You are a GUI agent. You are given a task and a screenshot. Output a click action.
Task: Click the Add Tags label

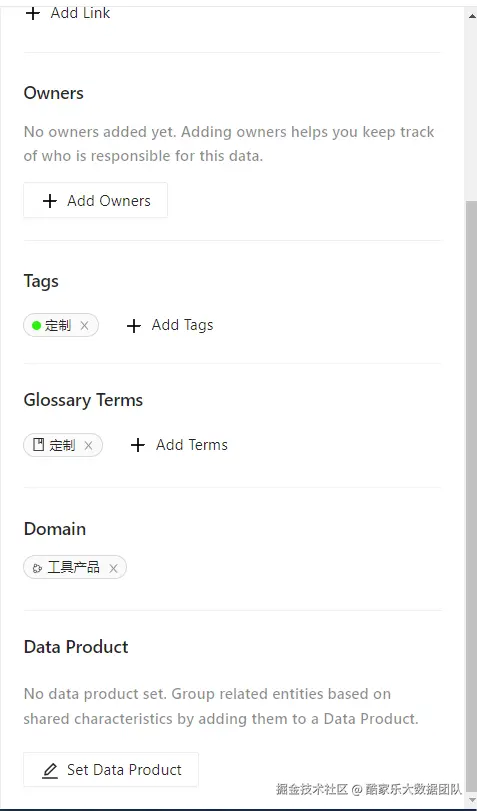pyautogui.click(x=183, y=325)
